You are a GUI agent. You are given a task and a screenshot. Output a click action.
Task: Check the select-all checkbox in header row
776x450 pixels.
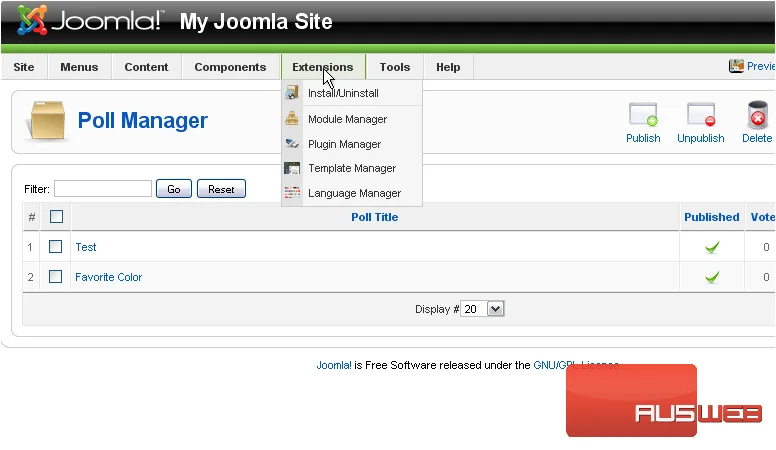click(x=56, y=216)
